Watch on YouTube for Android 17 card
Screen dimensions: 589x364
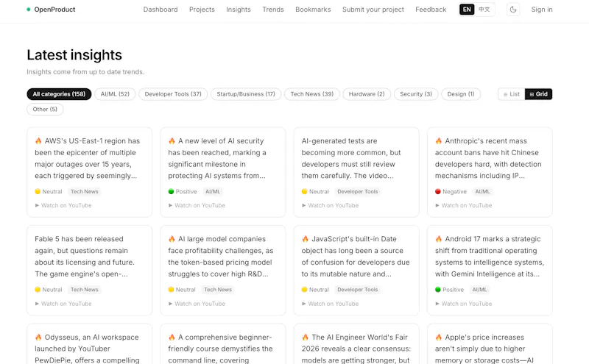click(x=464, y=304)
